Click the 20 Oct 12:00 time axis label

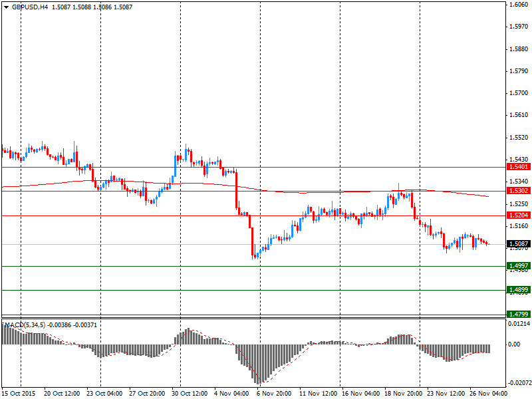pos(62,394)
